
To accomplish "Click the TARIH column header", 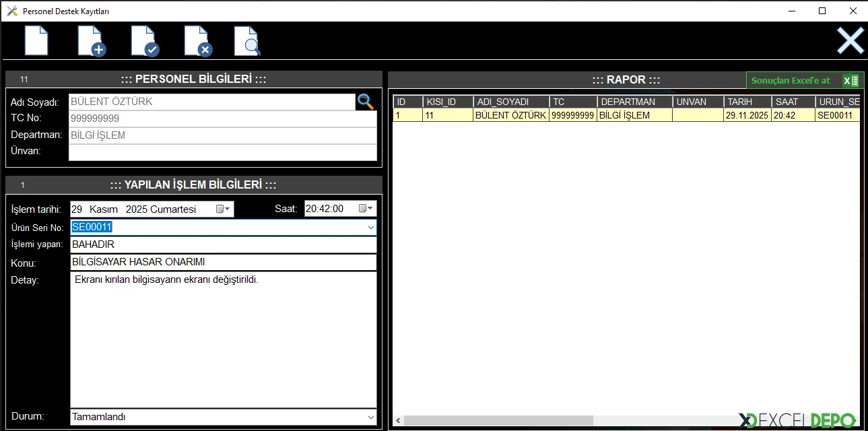I will [747, 102].
